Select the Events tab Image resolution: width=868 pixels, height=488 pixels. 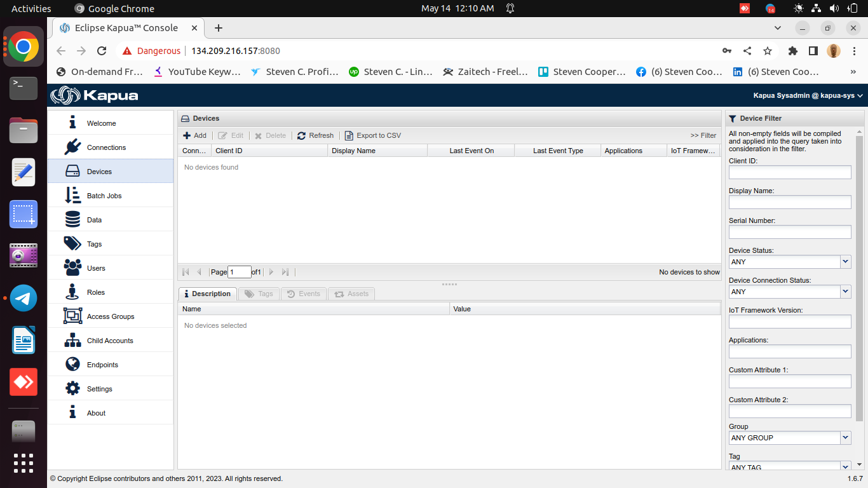click(x=304, y=294)
